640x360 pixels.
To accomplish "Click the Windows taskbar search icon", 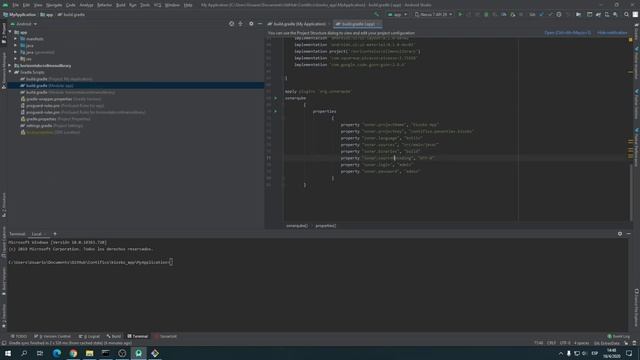I will 24,353.
